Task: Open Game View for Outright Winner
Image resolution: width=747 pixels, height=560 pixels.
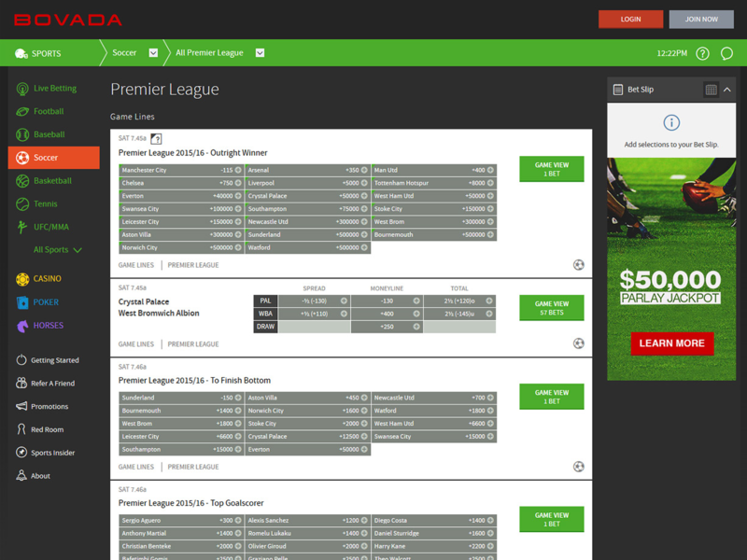Action: tap(552, 169)
